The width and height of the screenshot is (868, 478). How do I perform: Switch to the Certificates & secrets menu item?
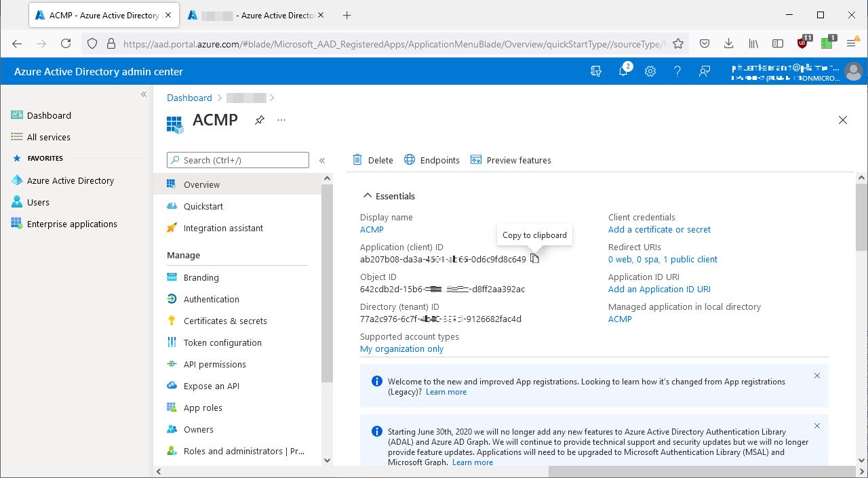tap(226, 320)
